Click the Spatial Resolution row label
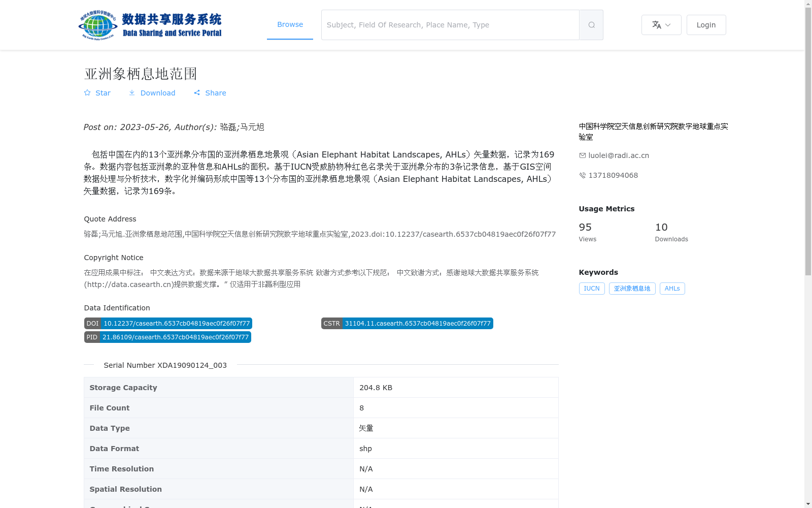 tap(126, 489)
